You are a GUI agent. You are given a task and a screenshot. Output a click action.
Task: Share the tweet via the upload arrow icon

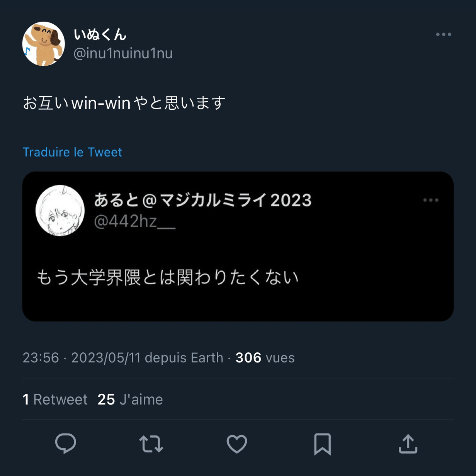pos(408,444)
